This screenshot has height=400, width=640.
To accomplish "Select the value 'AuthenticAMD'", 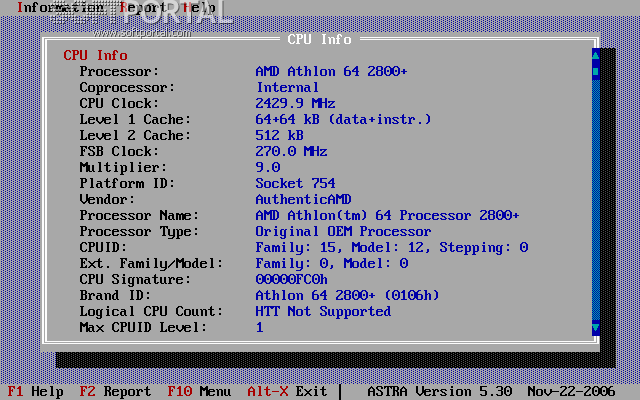I will pos(303,199).
